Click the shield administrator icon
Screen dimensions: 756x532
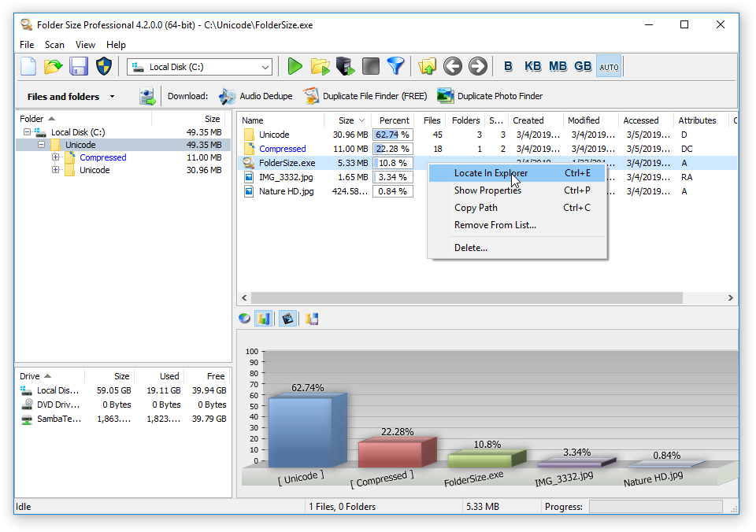104,67
